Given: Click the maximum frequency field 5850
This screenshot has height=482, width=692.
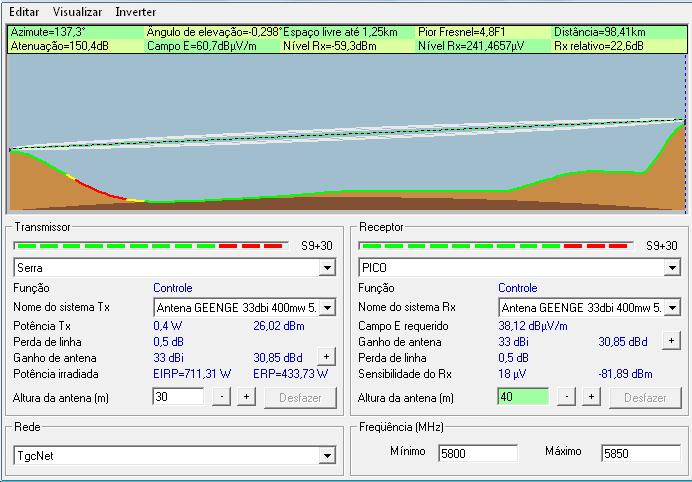Looking at the screenshot, I should [x=641, y=453].
